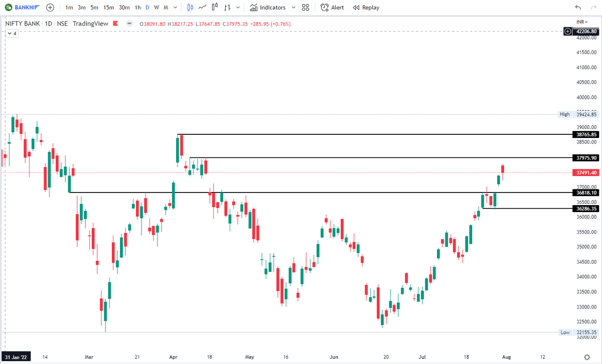Screen dimensions: 602x364
Task: Click the 37975.90 horizontal line label
Action: pos(585,157)
